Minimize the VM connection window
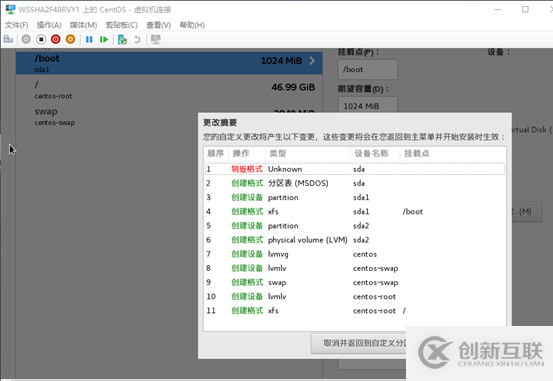The image size is (553, 381). tap(498, 10)
